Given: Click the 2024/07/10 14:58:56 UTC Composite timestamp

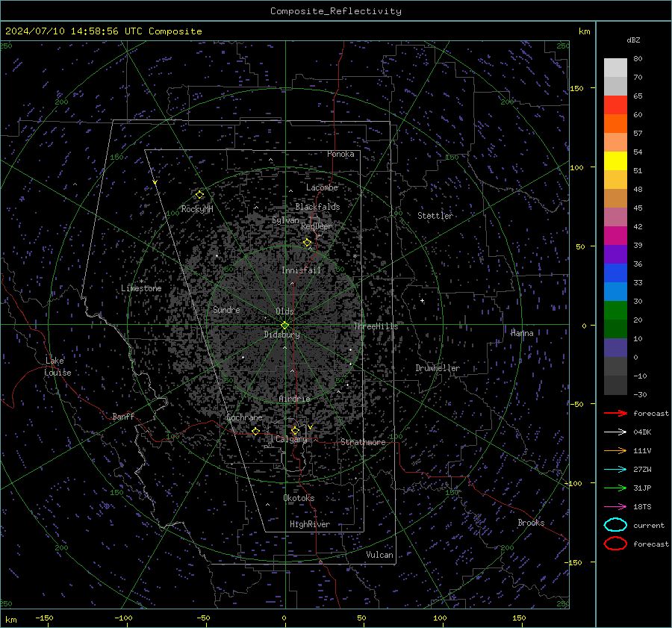Looking at the screenshot, I should pos(103,31).
